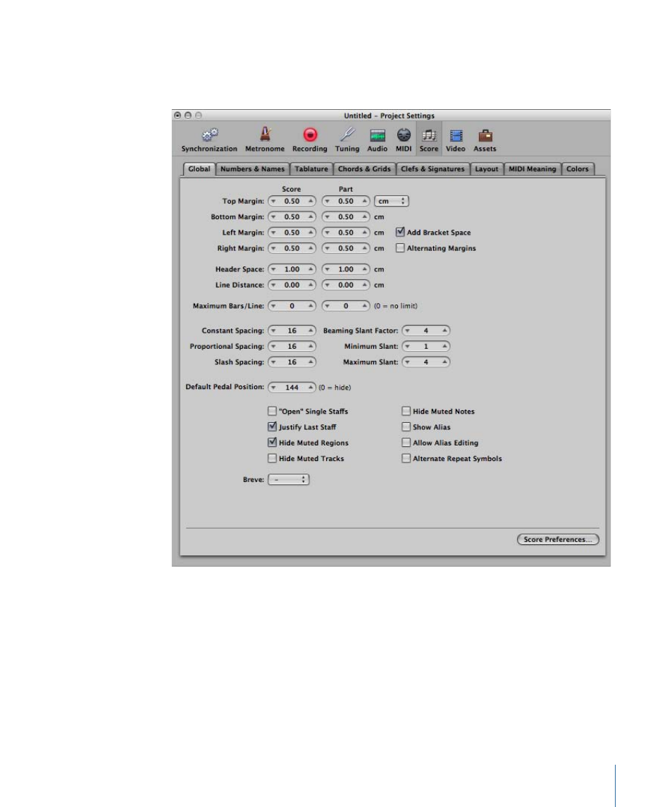Decrease Proportional Spacing value
This screenshot has width=672, height=807.
273,346
